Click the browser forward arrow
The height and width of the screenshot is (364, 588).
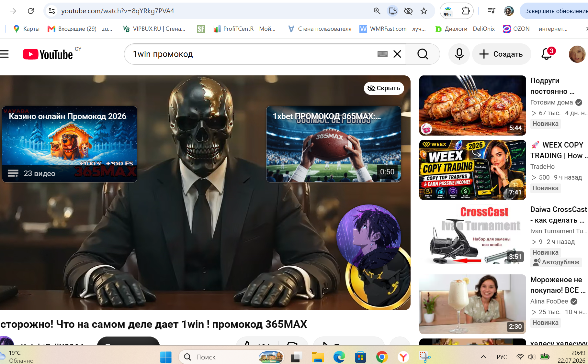[13, 11]
